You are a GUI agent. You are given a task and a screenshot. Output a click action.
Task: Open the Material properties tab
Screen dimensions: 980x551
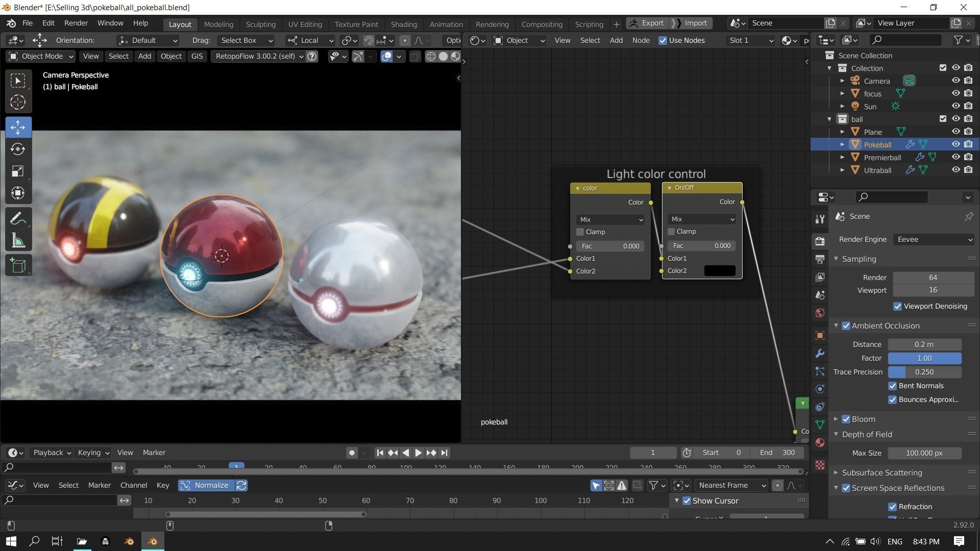pyautogui.click(x=820, y=442)
